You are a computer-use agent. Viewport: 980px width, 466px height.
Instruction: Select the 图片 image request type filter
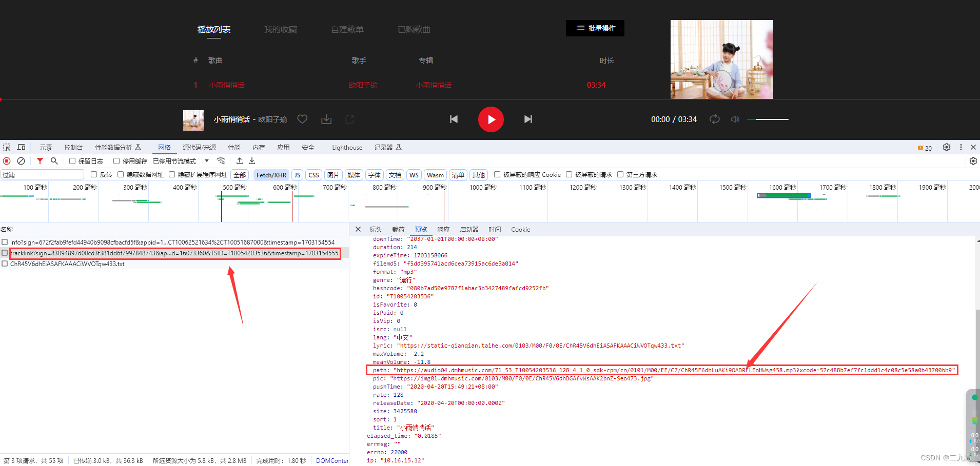[x=333, y=175]
